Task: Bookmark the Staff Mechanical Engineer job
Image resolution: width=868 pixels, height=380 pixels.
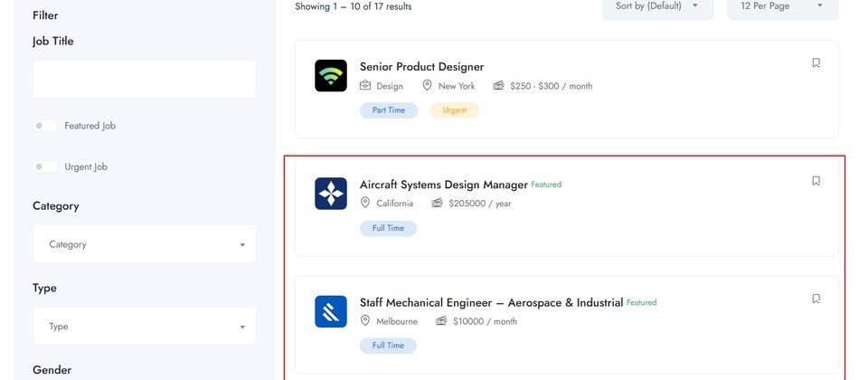Action: pos(816,299)
